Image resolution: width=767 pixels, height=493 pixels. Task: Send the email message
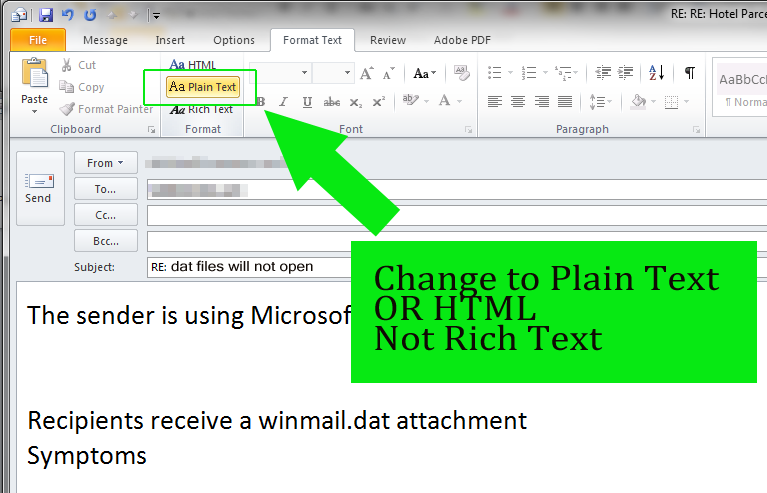40,188
